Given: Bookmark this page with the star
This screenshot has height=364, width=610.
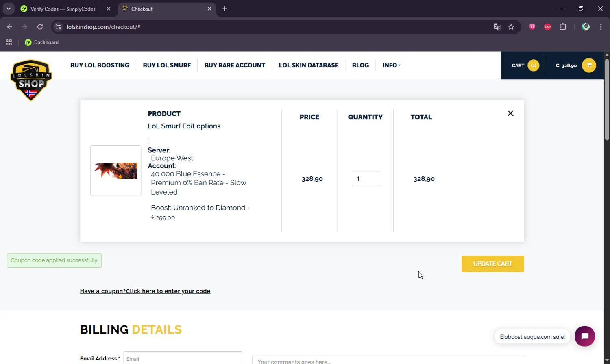Looking at the screenshot, I should [511, 27].
